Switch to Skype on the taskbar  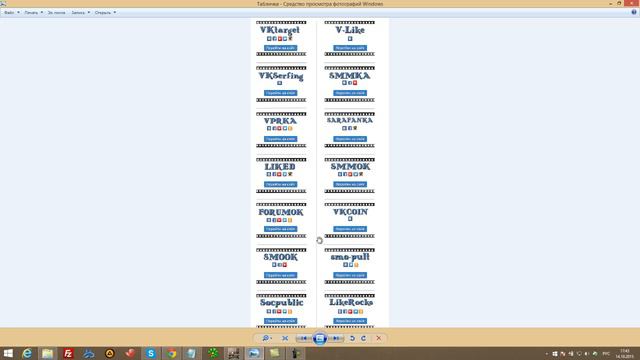(x=151, y=353)
